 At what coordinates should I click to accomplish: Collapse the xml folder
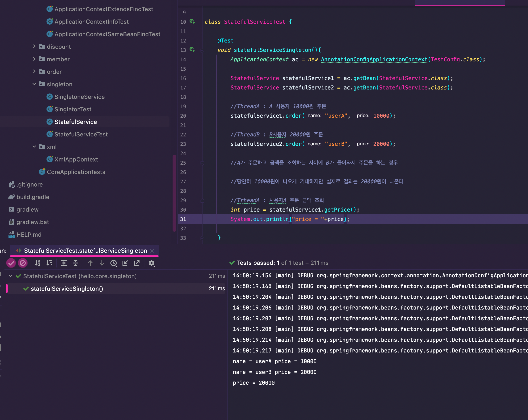tap(34, 146)
